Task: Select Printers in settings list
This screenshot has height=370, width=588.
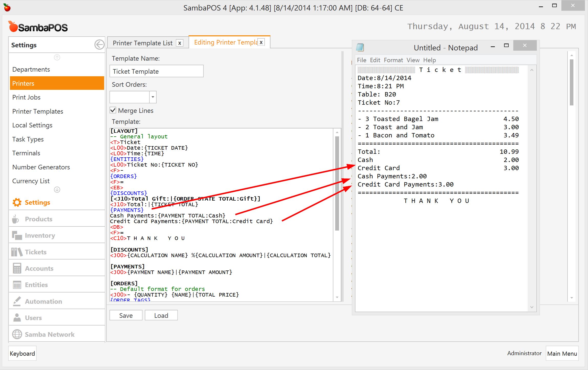Action: click(x=57, y=83)
